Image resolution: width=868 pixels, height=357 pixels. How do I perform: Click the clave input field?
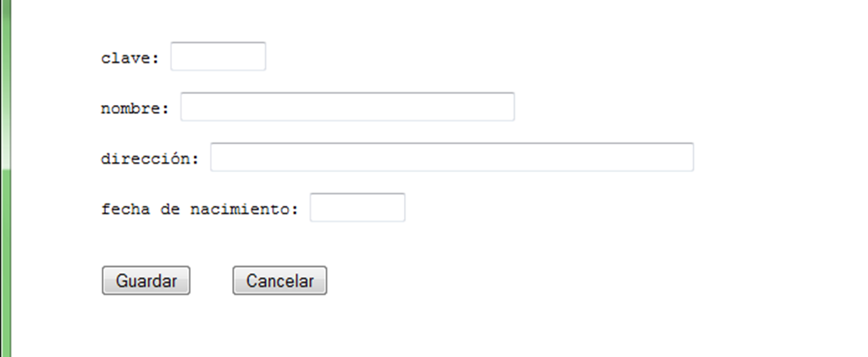(x=218, y=57)
